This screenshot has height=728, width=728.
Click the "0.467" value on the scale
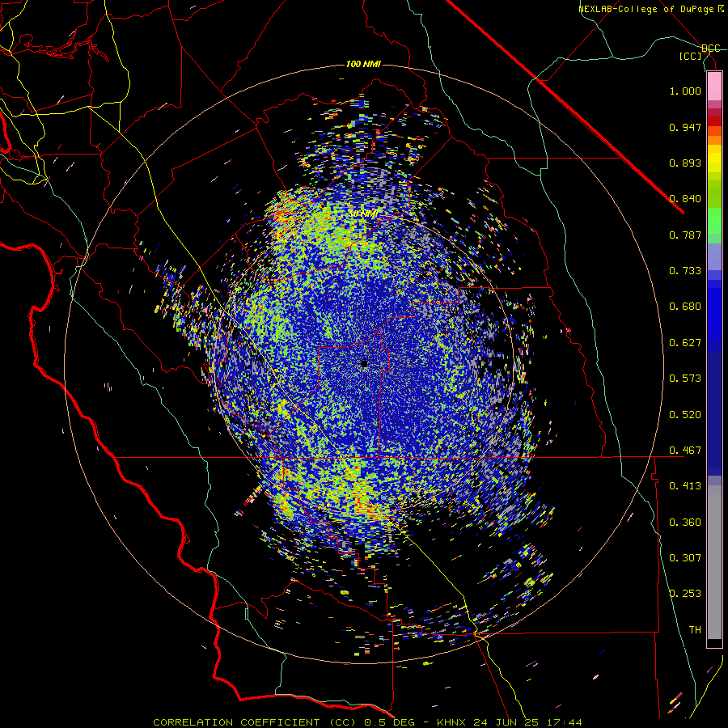685,451
